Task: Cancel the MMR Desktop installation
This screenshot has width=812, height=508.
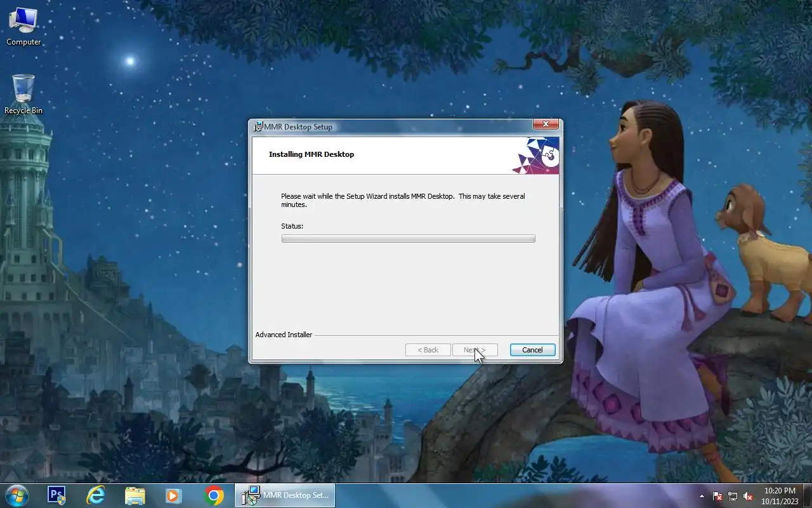Action: [x=532, y=350]
